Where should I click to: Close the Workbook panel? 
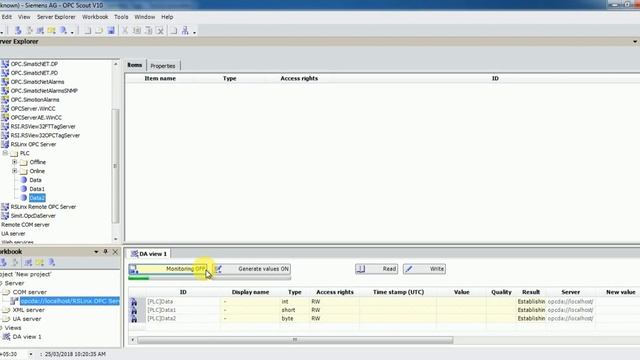(x=115, y=252)
